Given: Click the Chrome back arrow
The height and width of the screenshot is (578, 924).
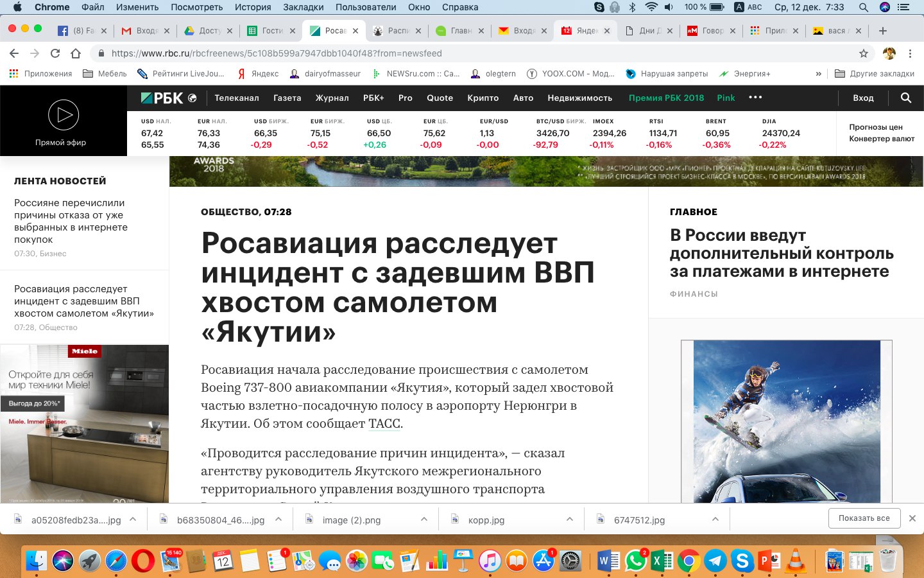Looking at the screenshot, I should [x=14, y=53].
